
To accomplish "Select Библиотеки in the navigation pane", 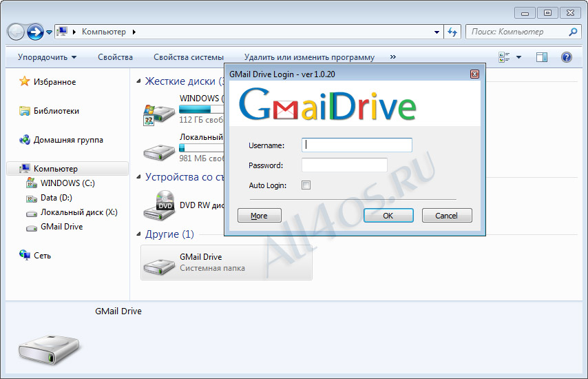I will [56, 111].
